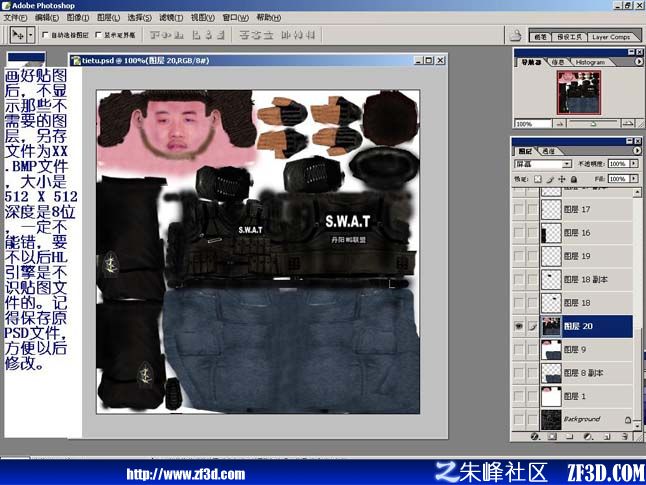Open the Select (选择) menu
This screenshot has height=485, width=646.
click(x=139, y=18)
